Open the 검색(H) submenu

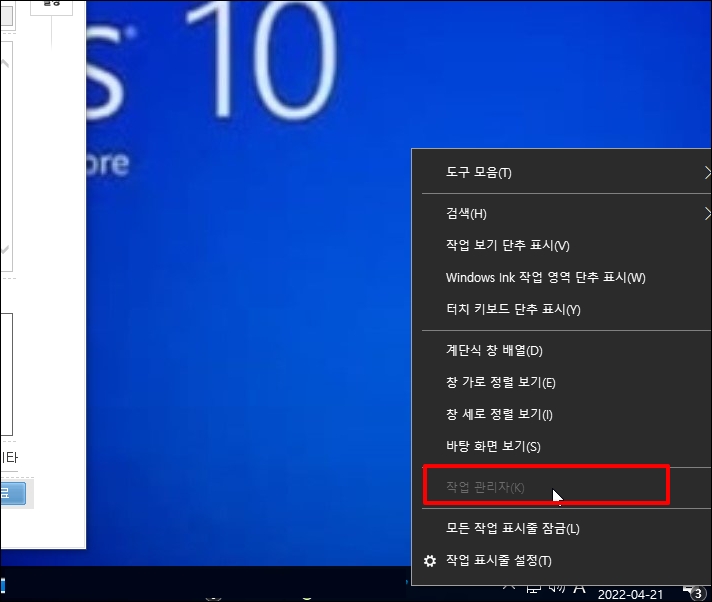tap(561, 213)
